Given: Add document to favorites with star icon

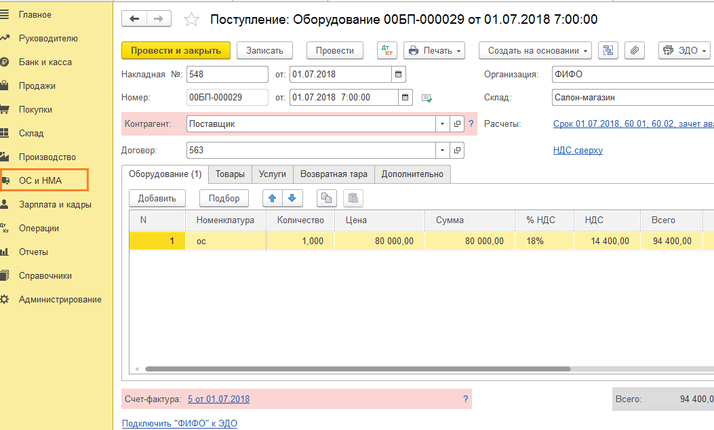Looking at the screenshot, I should pyautogui.click(x=192, y=19).
